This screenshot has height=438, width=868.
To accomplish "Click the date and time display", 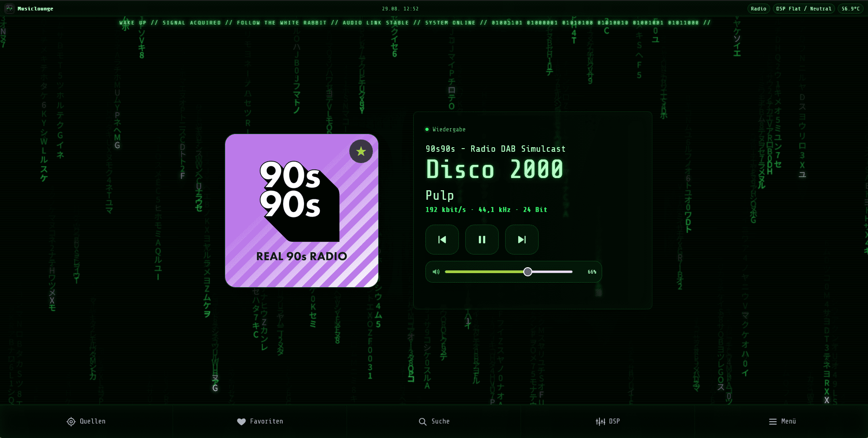I will click(400, 9).
